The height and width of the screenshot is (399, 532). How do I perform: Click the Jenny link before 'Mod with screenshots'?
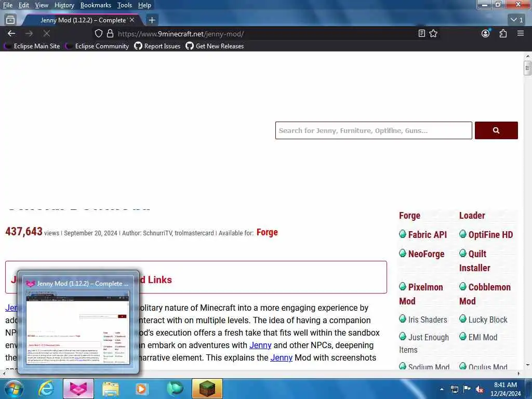(281, 357)
